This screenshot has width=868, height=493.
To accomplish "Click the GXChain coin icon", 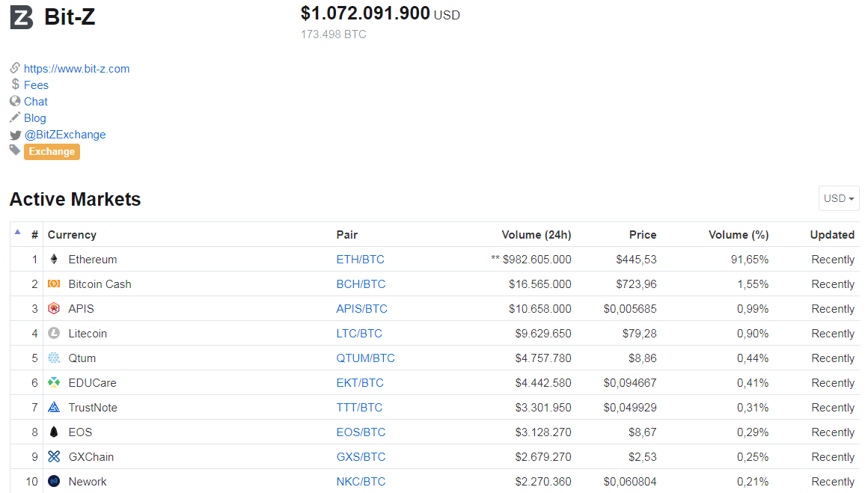I will 54,456.
